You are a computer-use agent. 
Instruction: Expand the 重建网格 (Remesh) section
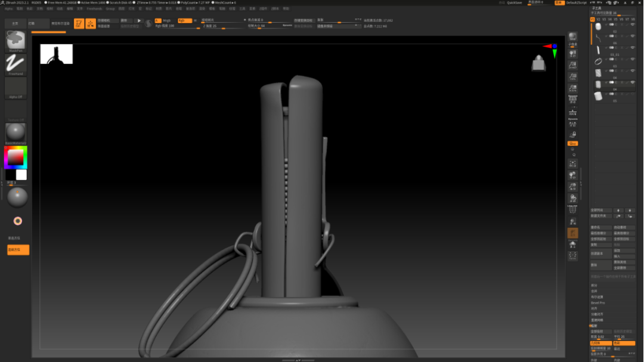click(597, 320)
